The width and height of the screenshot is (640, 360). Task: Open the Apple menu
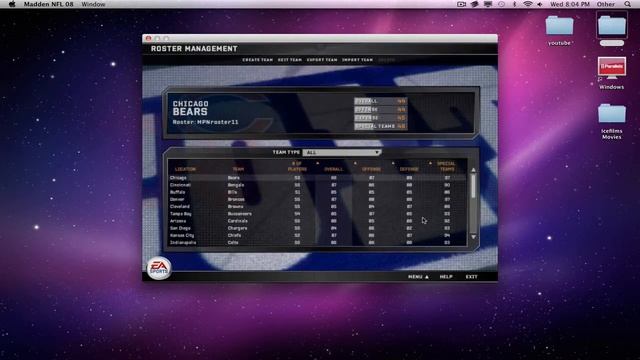12,4
